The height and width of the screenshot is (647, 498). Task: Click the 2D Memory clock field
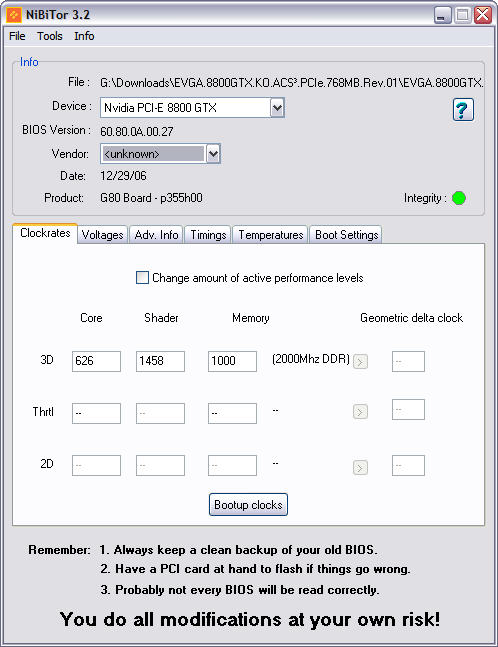point(232,465)
